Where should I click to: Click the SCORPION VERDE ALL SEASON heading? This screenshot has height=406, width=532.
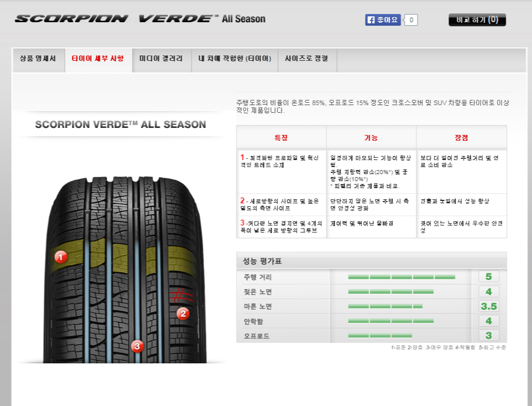click(120, 124)
